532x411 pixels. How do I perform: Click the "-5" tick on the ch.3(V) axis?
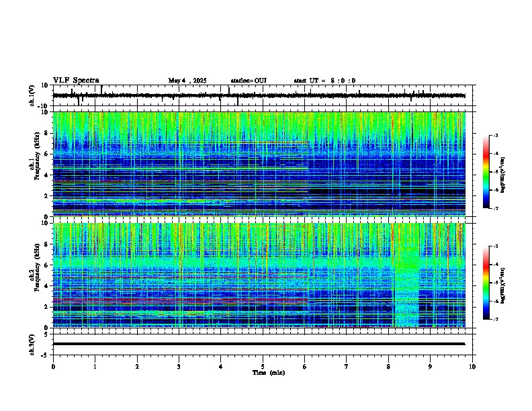pos(45,355)
